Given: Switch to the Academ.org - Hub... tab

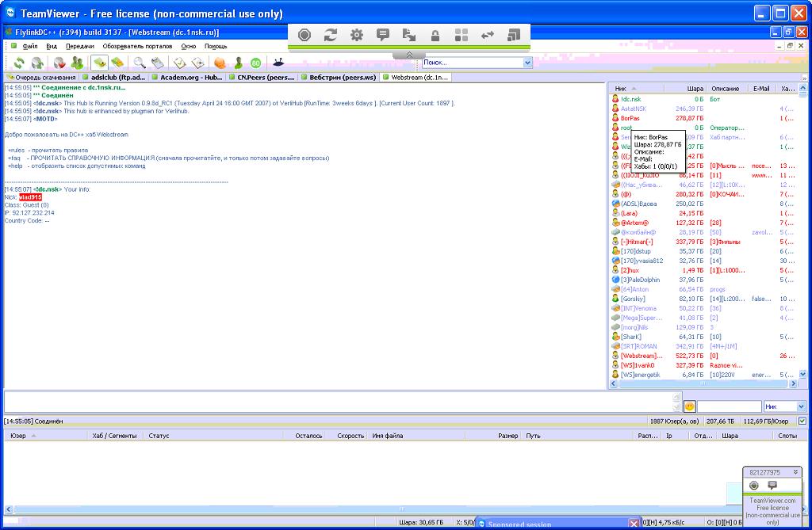Looking at the screenshot, I should (x=187, y=77).
